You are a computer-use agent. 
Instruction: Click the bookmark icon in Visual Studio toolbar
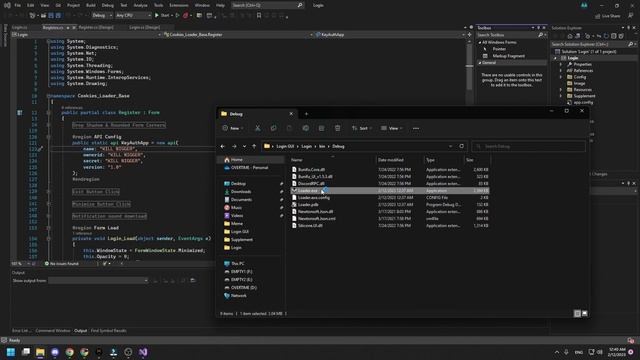(259, 15)
